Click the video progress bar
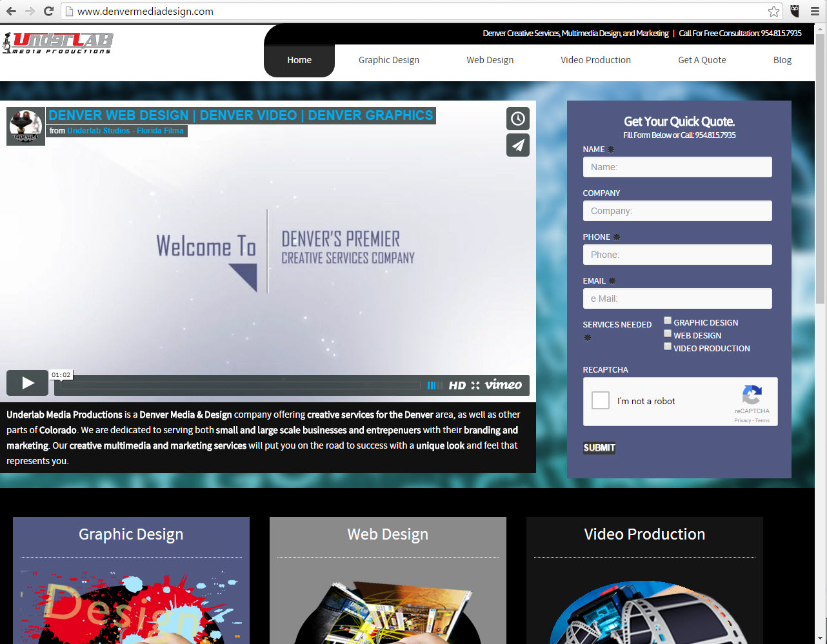Screen dimensions: 827x644 pos(240,385)
